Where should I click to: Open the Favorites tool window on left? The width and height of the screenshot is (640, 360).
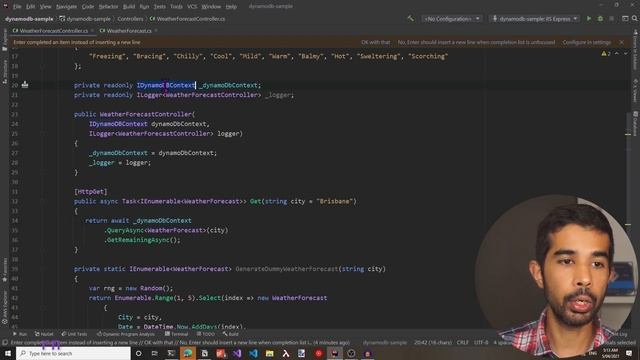[x=4, y=269]
